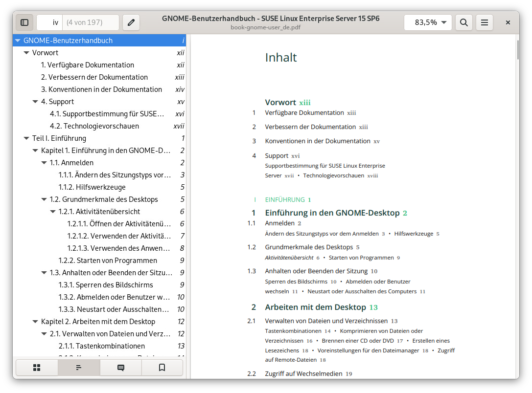Click the document vertical scrollbar
The image size is (532, 393).
point(517,50)
